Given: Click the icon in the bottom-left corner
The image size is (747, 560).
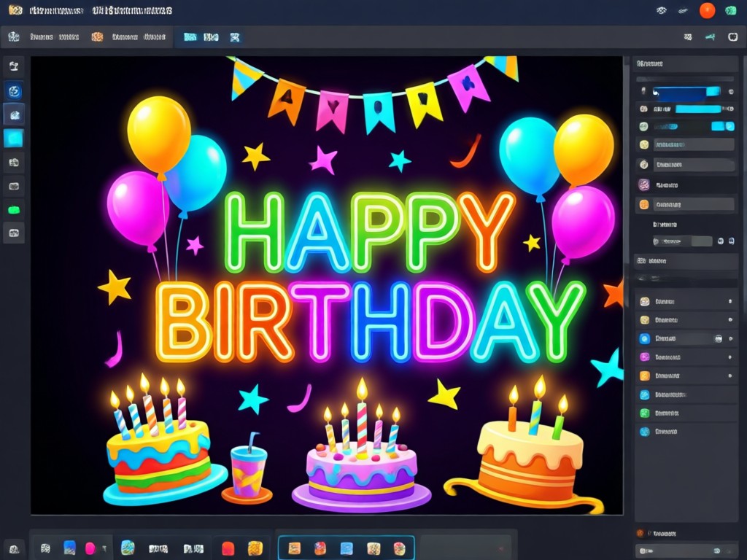Looking at the screenshot, I should pyautogui.click(x=15, y=548).
